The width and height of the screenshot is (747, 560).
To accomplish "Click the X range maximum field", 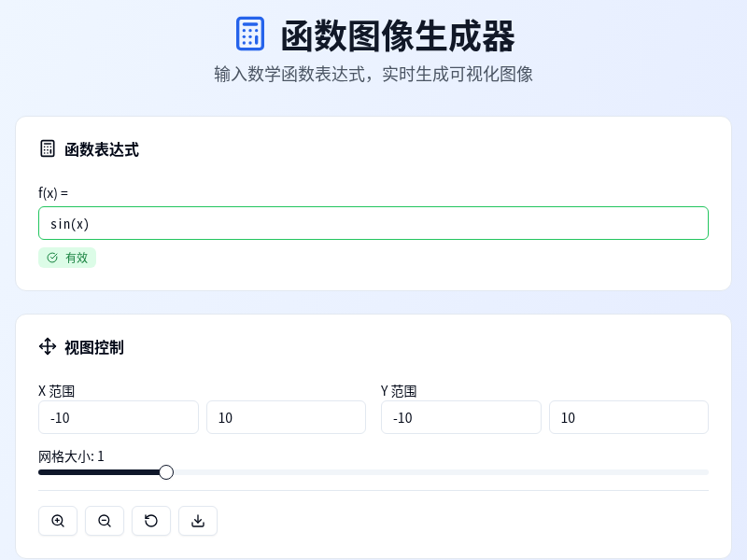I will click(286, 417).
